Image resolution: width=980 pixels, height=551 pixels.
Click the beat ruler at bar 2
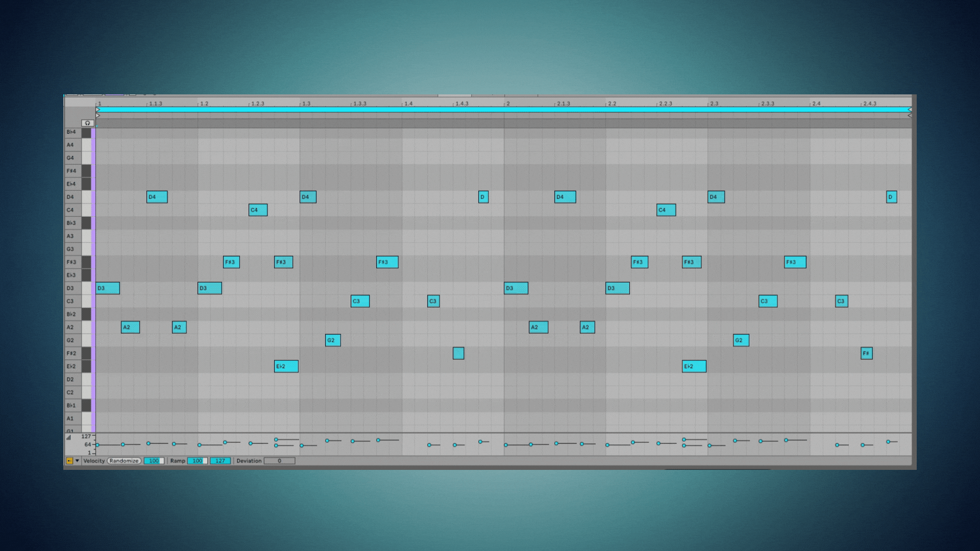(x=505, y=103)
